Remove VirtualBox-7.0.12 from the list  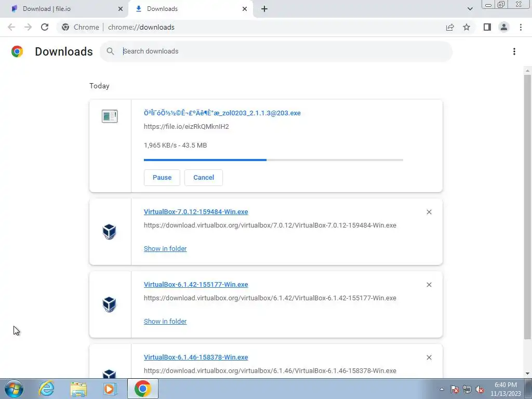[429, 212]
